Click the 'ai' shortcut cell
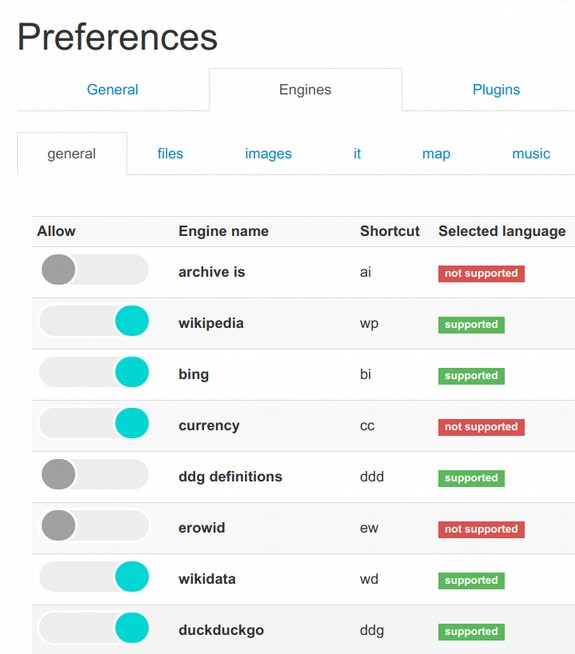This screenshot has height=654, width=575. [x=365, y=272]
